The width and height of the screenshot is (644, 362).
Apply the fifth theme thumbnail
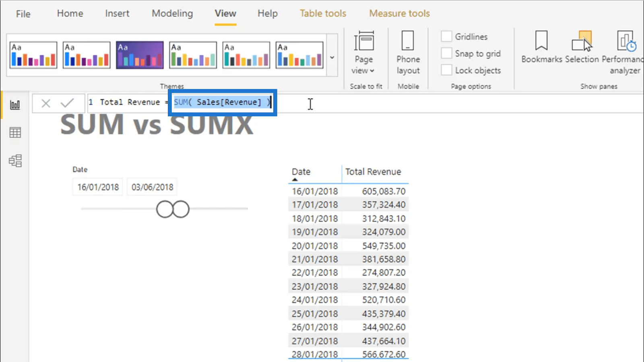[246, 55]
